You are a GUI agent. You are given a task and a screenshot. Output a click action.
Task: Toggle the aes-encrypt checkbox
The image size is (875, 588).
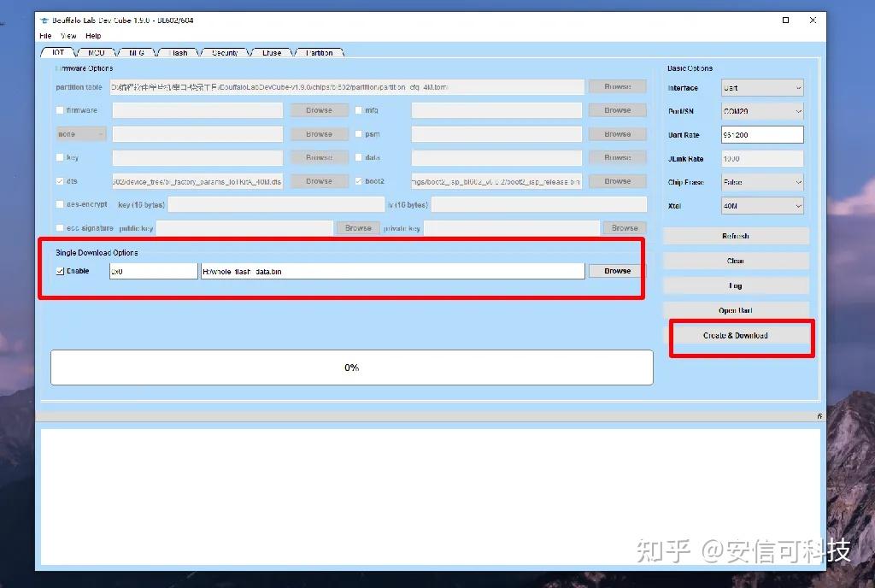60,204
